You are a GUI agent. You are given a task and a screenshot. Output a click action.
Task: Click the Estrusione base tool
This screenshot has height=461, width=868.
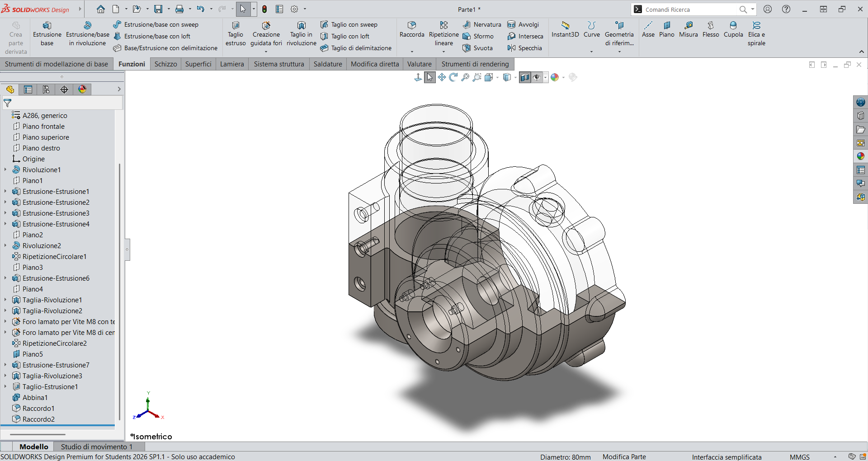pyautogui.click(x=47, y=34)
